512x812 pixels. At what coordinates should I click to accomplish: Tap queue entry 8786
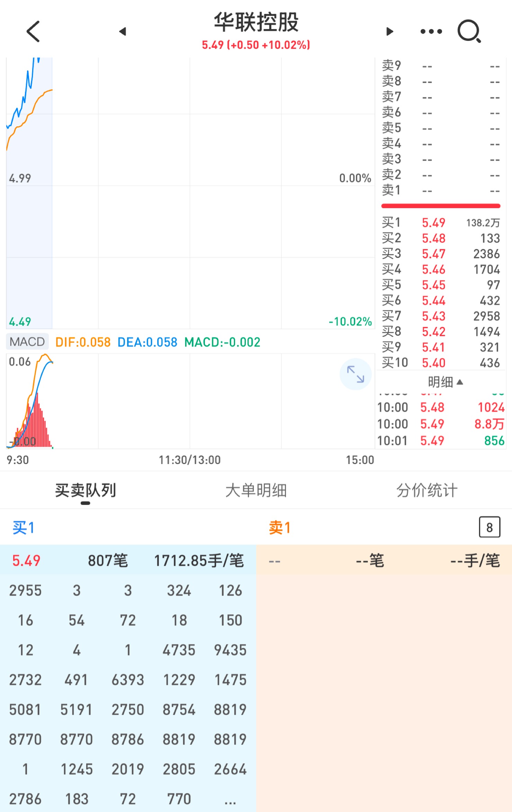[x=128, y=739]
